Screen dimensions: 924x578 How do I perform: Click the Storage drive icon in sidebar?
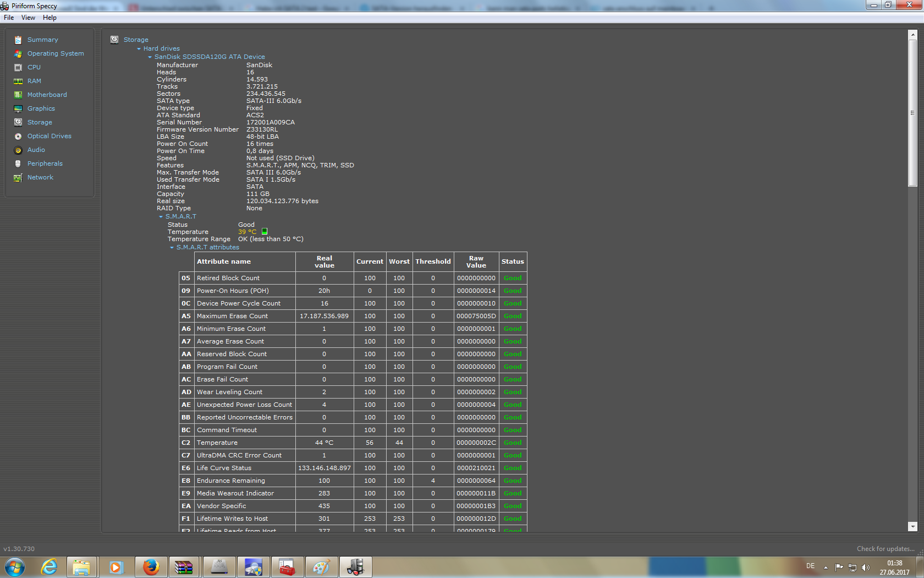pyautogui.click(x=18, y=122)
